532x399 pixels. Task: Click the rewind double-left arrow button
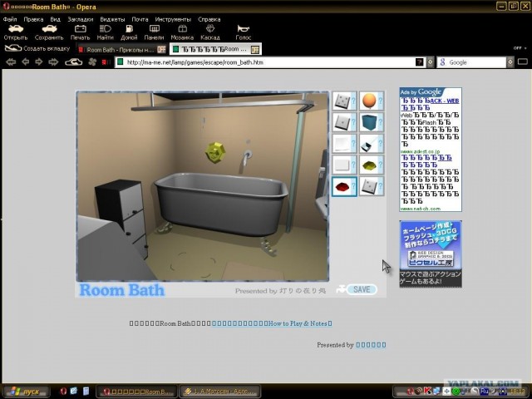point(11,62)
